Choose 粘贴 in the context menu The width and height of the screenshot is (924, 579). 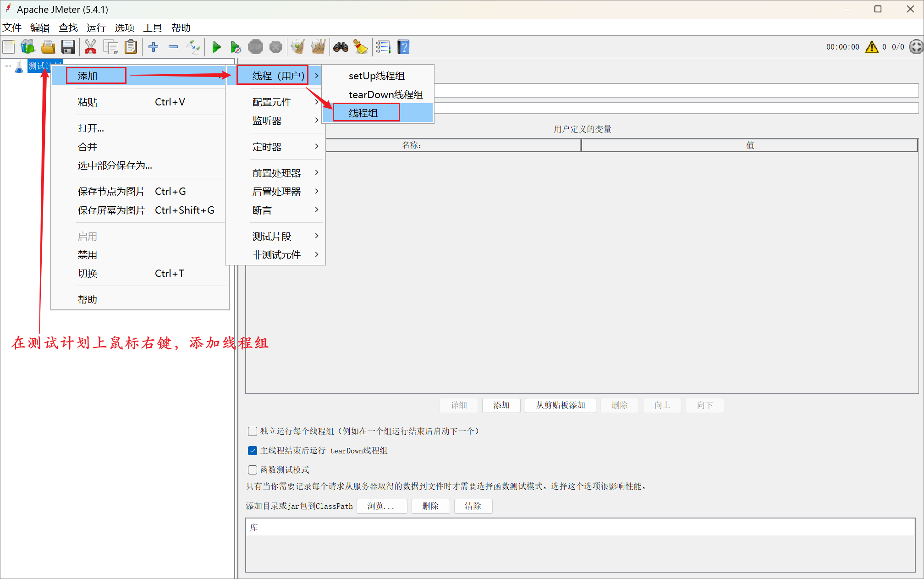point(139,102)
